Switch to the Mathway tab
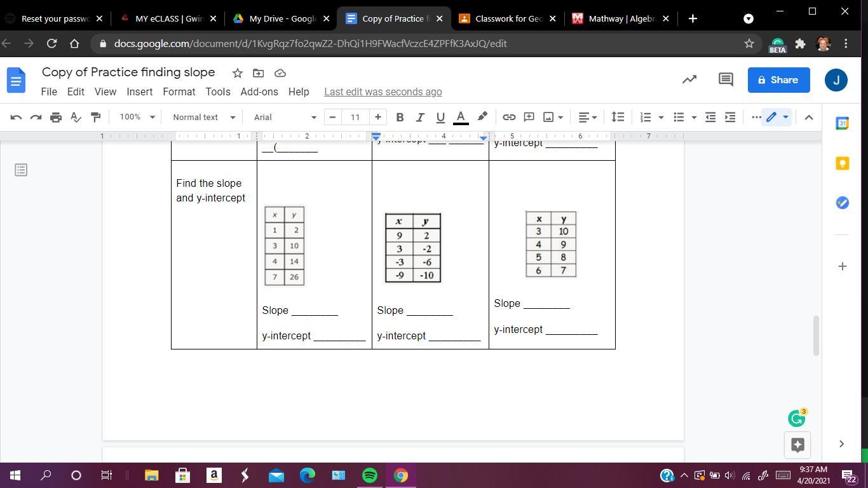 [x=621, y=18]
